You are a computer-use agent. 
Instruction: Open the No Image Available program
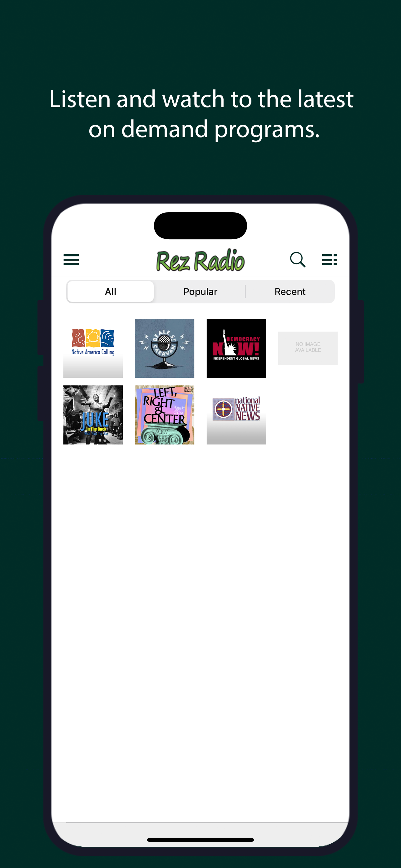(x=308, y=348)
